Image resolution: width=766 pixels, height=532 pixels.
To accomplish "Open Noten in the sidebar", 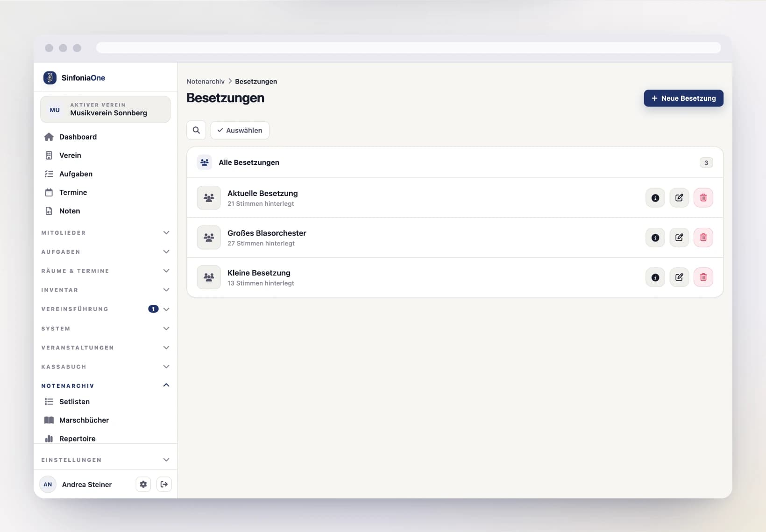I will tap(106, 211).
